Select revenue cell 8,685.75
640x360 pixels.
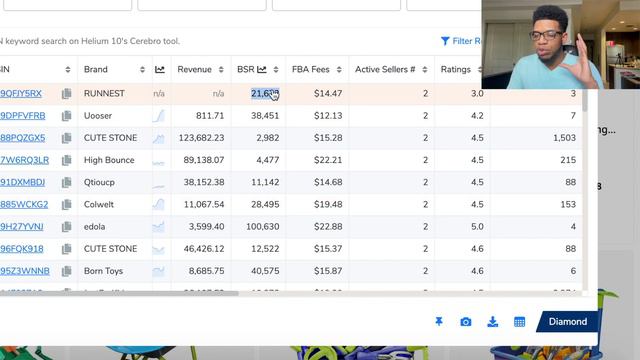[x=207, y=271]
